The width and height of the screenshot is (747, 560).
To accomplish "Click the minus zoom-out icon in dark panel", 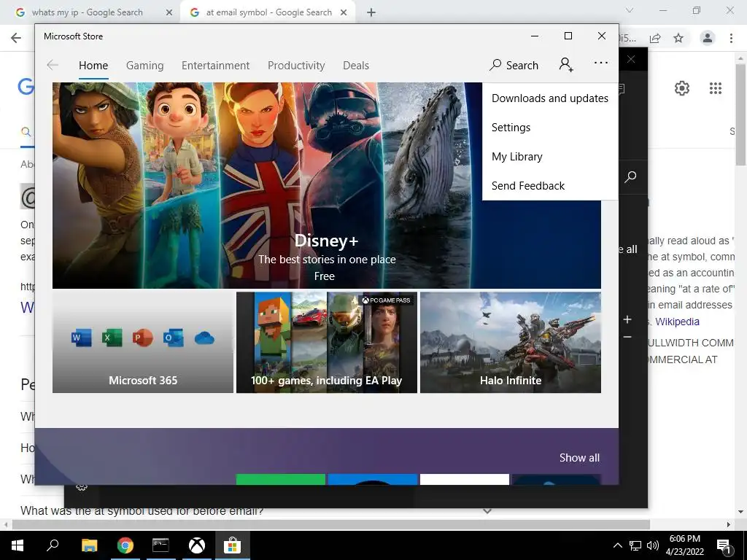I will 627,337.
